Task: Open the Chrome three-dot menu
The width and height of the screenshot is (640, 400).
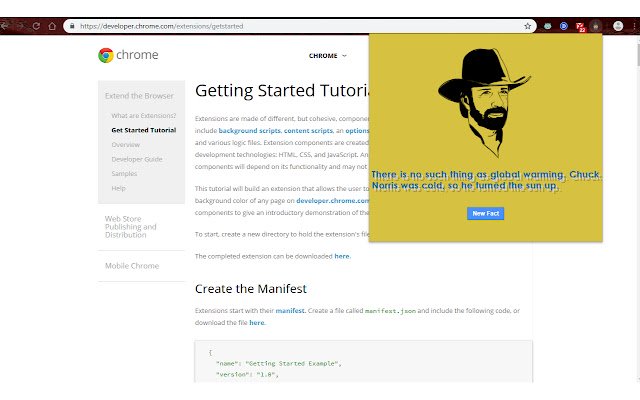Action: pyautogui.click(x=635, y=26)
